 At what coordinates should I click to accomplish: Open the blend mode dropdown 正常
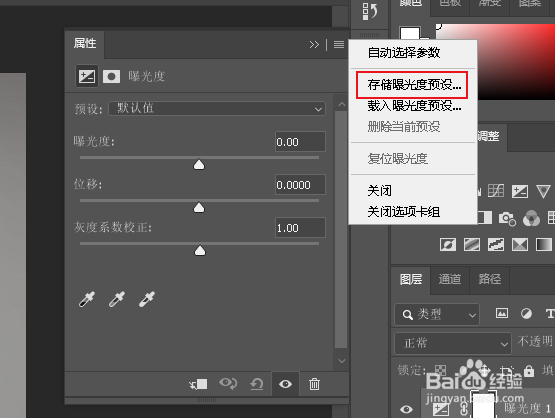pos(453,343)
